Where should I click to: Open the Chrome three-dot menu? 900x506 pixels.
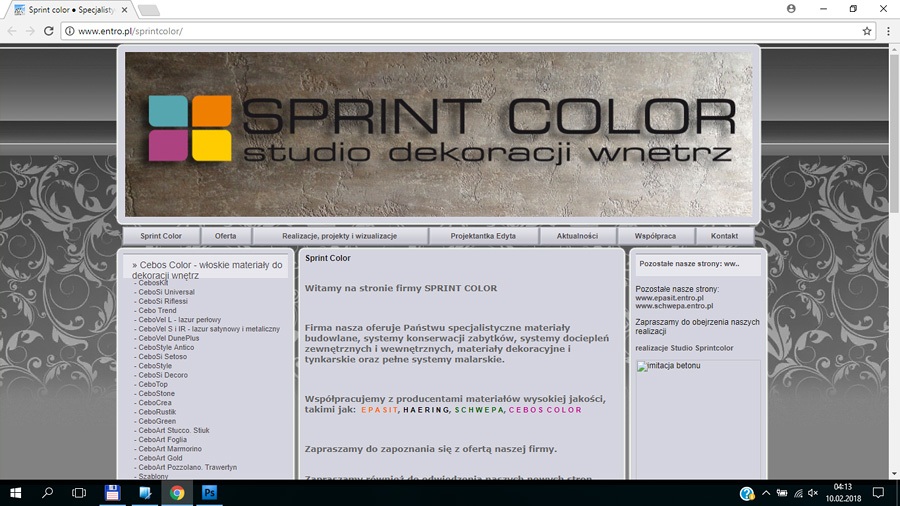coord(888,31)
